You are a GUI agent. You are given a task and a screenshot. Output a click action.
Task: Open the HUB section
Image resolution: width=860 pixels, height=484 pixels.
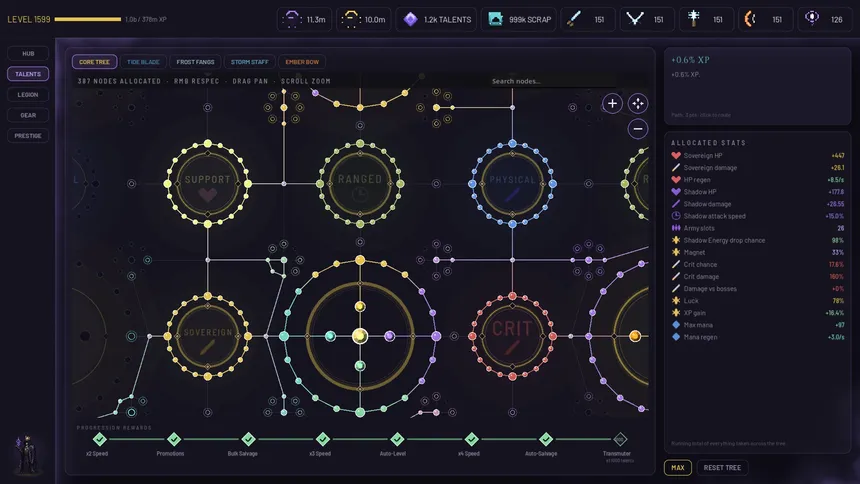(28, 53)
